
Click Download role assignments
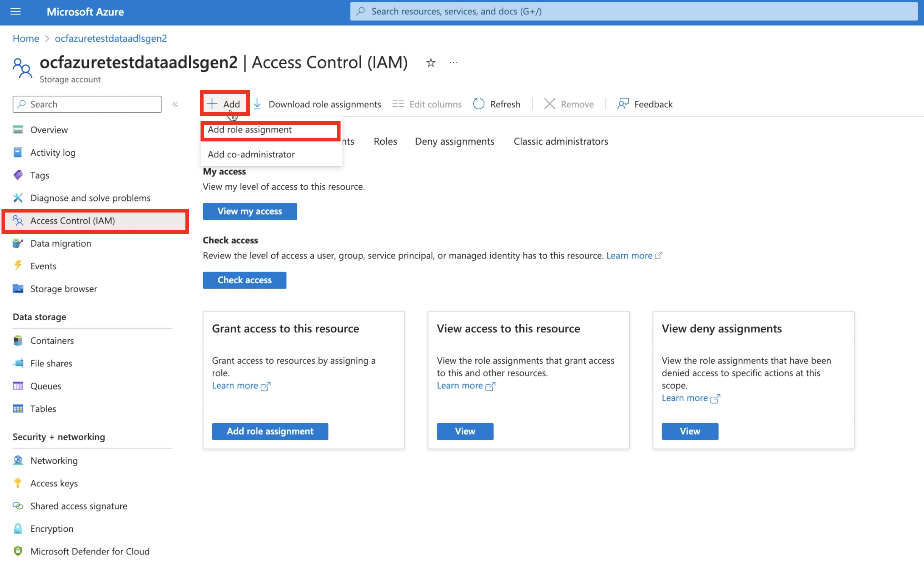325,104
